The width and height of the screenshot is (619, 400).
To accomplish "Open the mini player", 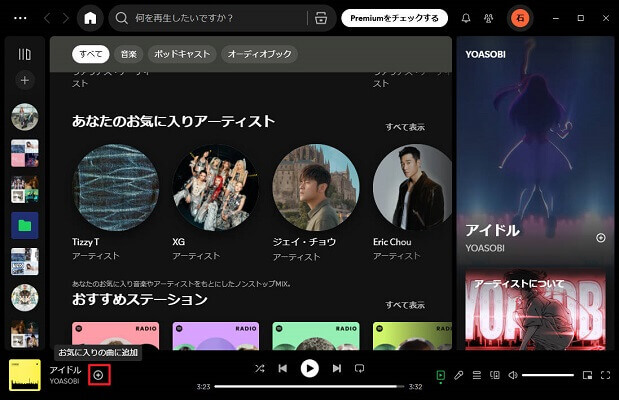I will coord(587,375).
